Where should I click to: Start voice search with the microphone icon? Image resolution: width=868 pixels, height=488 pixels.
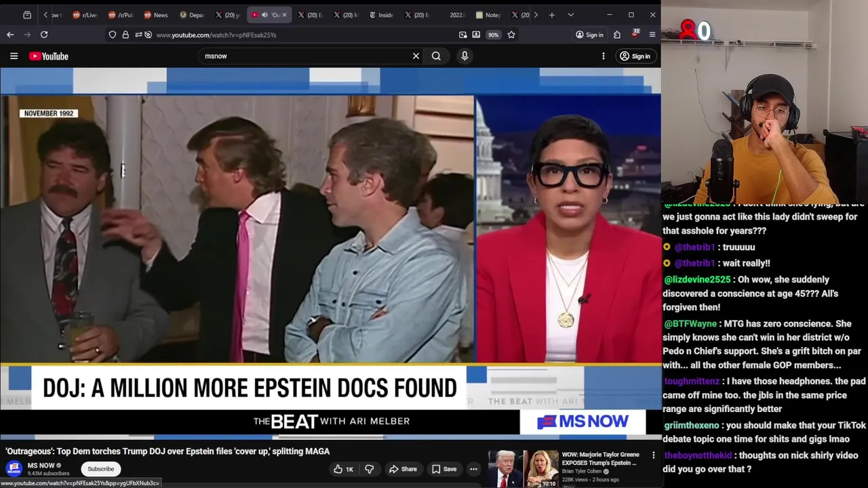tap(465, 56)
